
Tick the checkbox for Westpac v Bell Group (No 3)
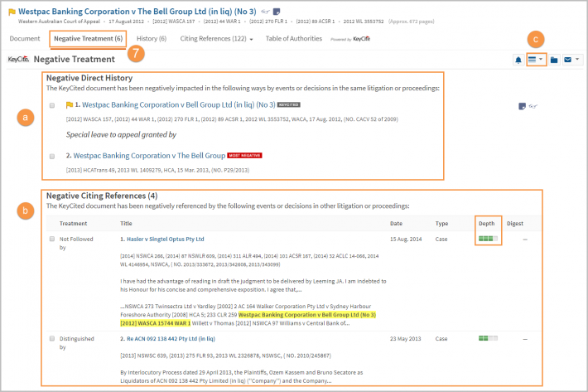point(52,105)
